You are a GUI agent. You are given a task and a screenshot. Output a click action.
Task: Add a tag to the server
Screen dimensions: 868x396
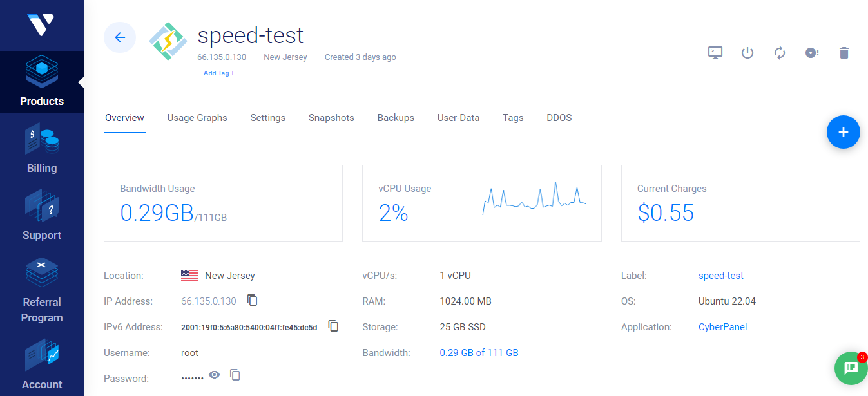pos(219,73)
